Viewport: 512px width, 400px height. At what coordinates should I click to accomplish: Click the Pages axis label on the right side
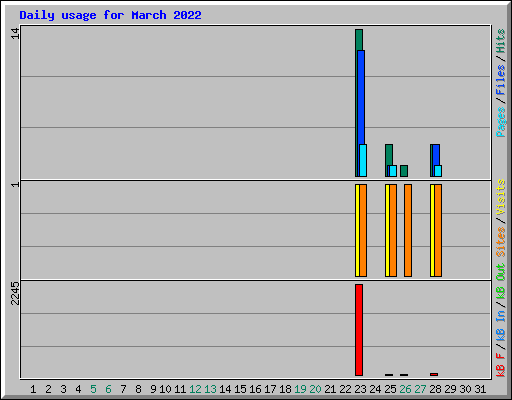pyautogui.click(x=501, y=122)
